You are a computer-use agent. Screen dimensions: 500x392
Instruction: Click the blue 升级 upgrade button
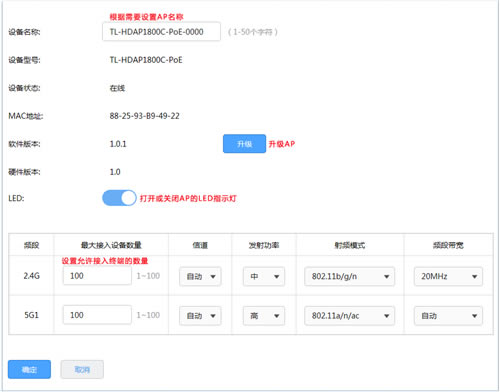pyautogui.click(x=244, y=144)
